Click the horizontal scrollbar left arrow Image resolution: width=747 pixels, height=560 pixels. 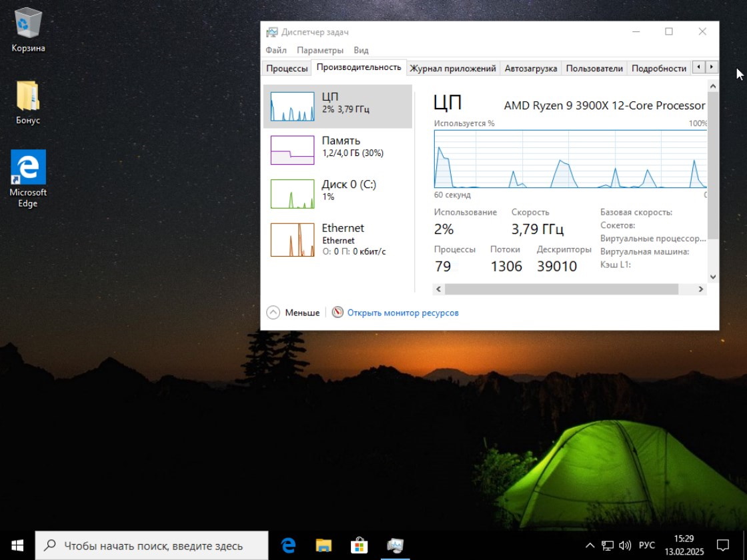coord(439,289)
